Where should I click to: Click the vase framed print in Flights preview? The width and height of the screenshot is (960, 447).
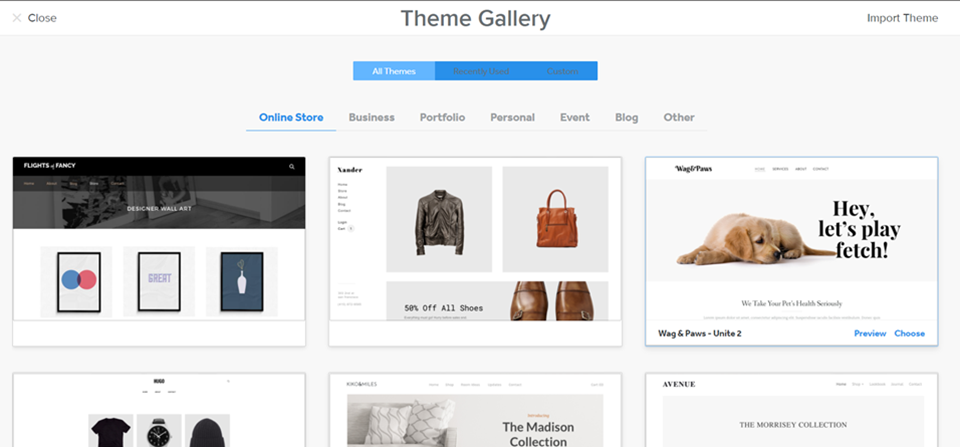tap(242, 282)
